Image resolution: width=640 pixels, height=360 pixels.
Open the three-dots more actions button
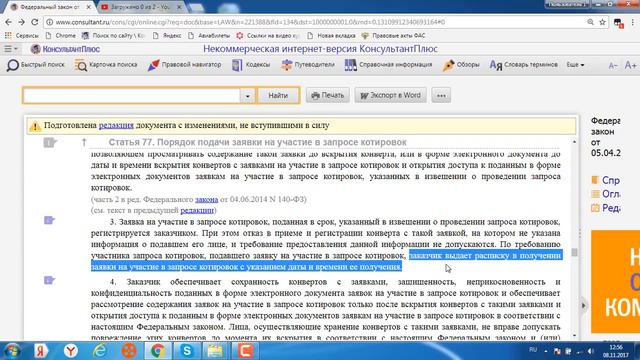tap(441, 96)
